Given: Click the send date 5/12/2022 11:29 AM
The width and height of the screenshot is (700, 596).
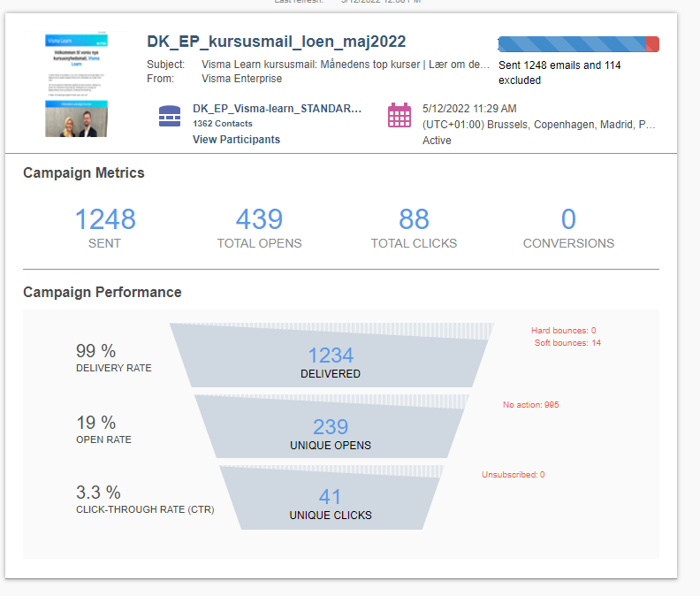Looking at the screenshot, I should click(x=469, y=109).
